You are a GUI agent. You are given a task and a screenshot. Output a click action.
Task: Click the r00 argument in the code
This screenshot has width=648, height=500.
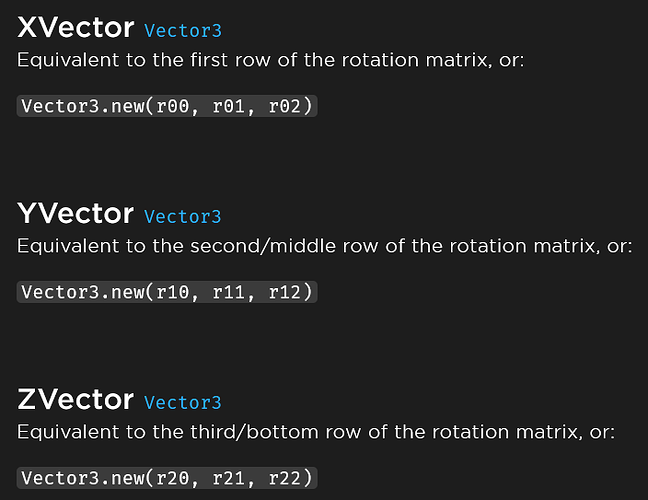click(x=172, y=106)
